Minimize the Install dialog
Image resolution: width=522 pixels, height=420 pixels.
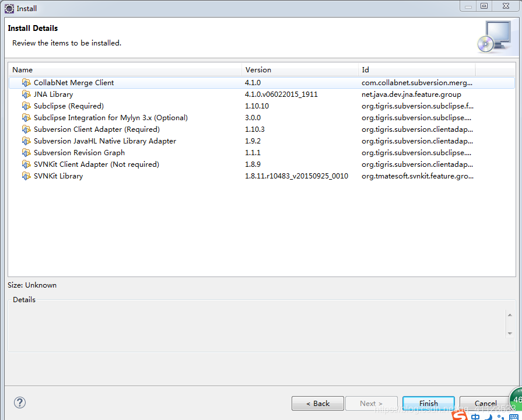tap(468, 6)
